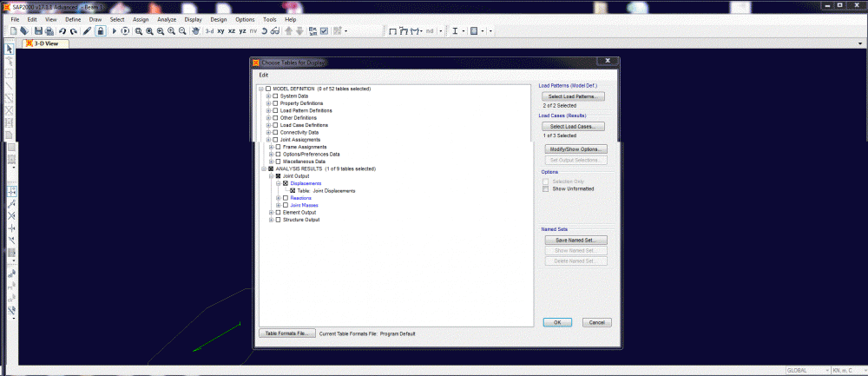Expand the Structure Output node

[271, 220]
